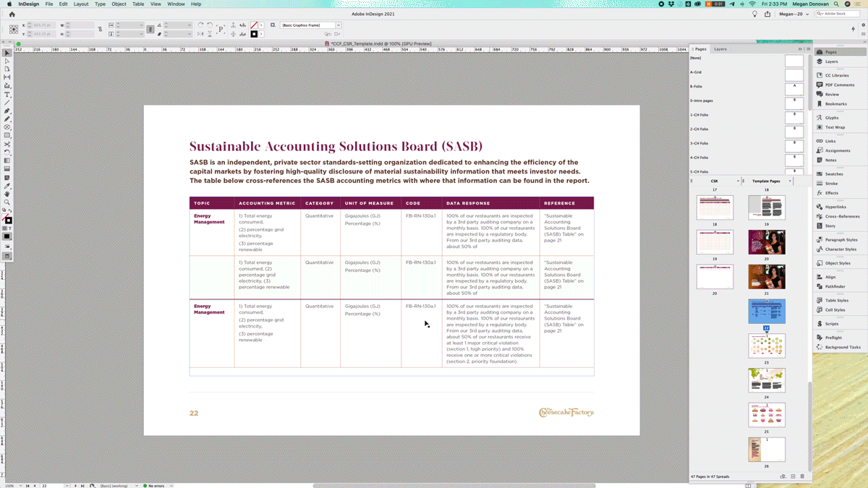Viewport: 868px width, 488px height.
Task: Select the Pencil tool
Action: pos(7,119)
